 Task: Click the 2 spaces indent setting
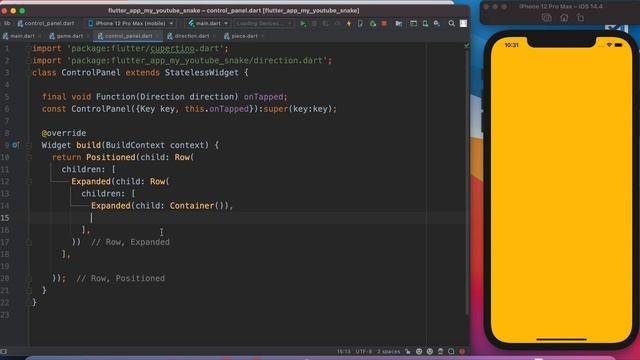point(389,351)
